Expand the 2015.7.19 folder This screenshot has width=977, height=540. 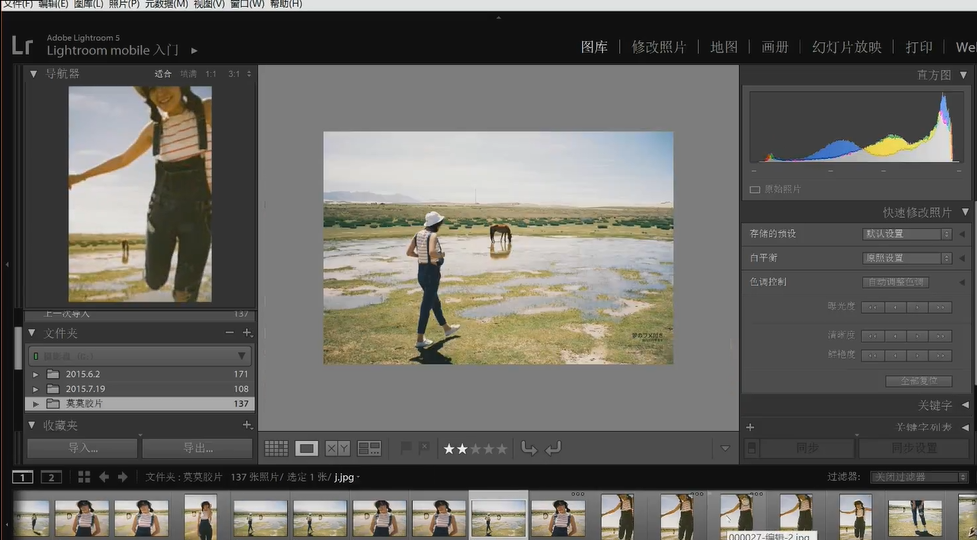click(36, 389)
